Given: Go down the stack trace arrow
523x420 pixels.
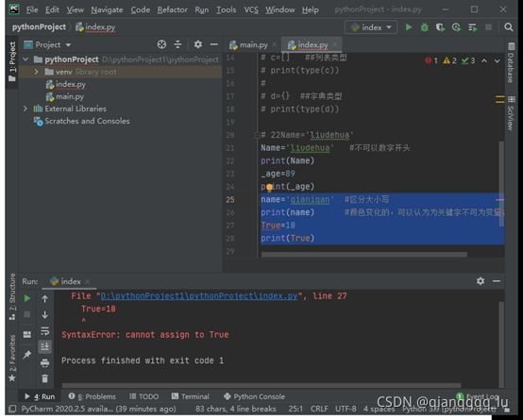Looking at the screenshot, I should (44, 314).
